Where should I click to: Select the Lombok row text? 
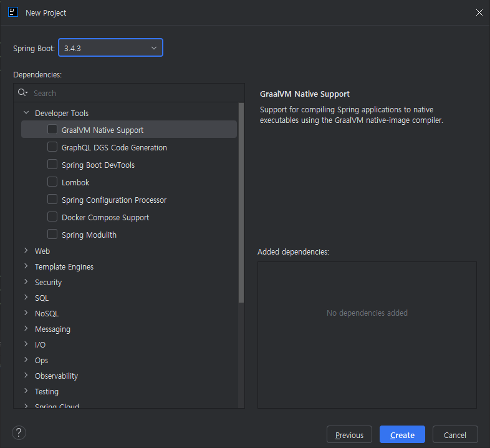[75, 182]
